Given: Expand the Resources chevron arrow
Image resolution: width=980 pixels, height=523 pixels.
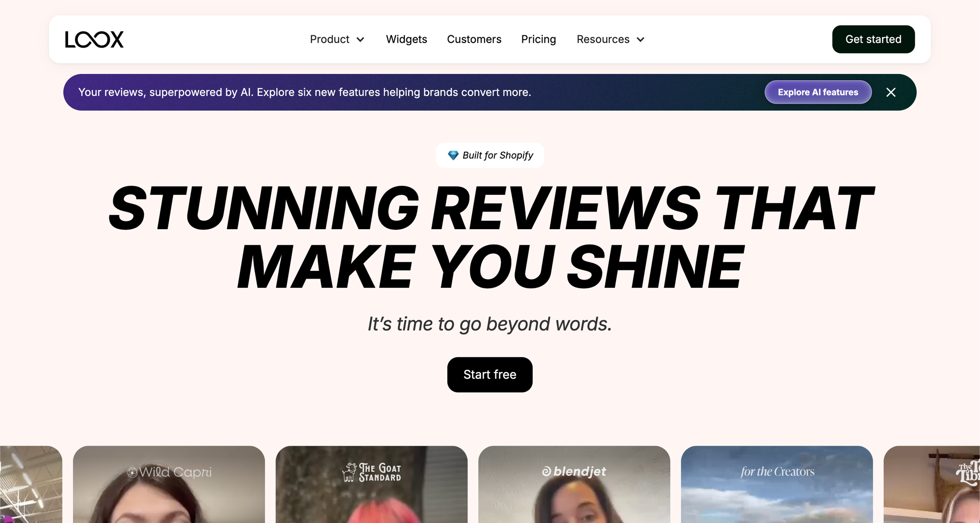Looking at the screenshot, I should click(640, 40).
